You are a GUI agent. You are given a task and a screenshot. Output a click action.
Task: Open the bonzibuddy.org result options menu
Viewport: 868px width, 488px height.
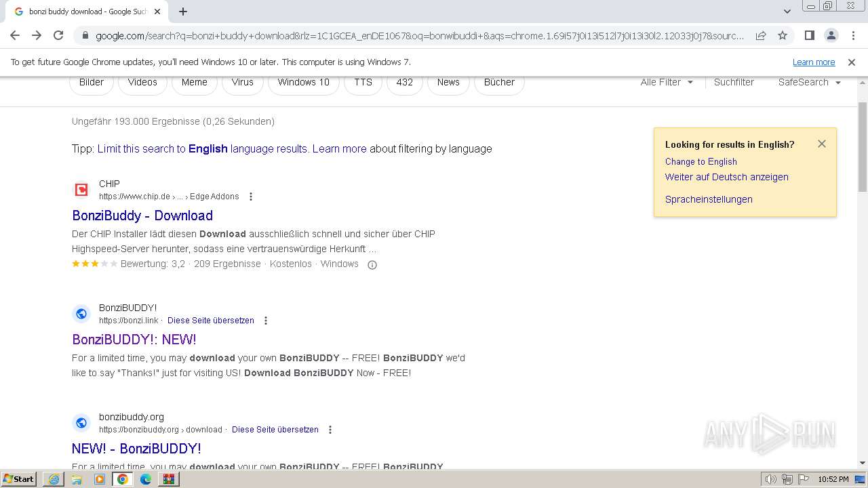330,430
